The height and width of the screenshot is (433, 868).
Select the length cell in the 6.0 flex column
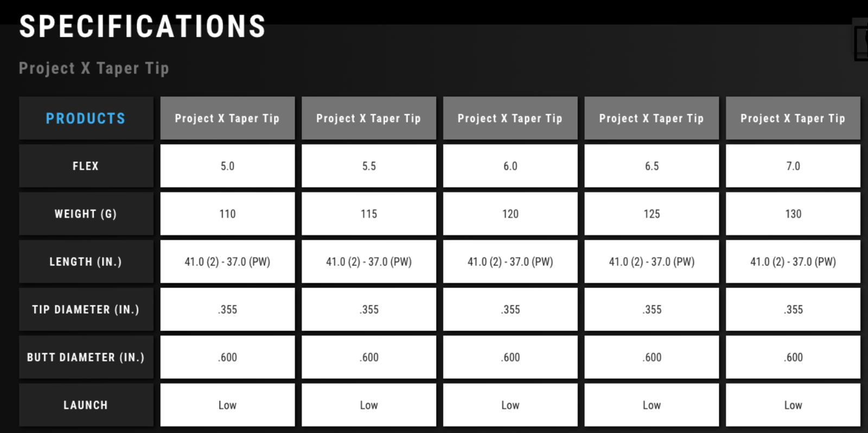pyautogui.click(x=510, y=262)
